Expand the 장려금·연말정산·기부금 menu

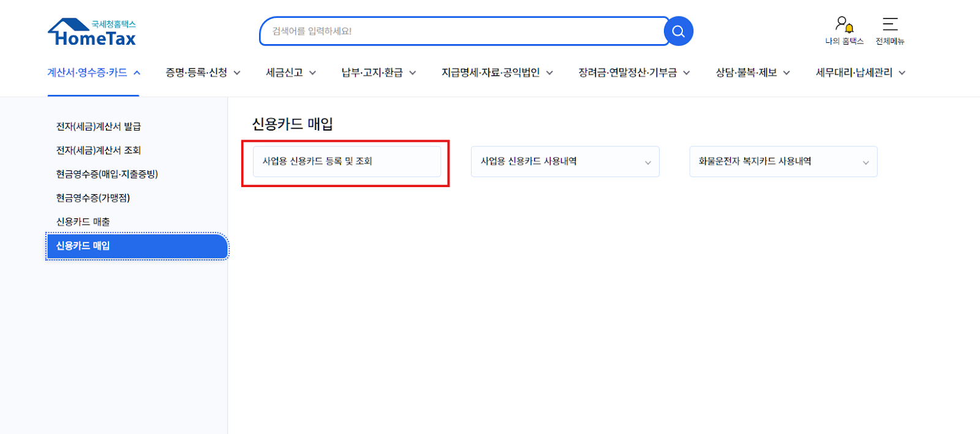pyautogui.click(x=633, y=73)
